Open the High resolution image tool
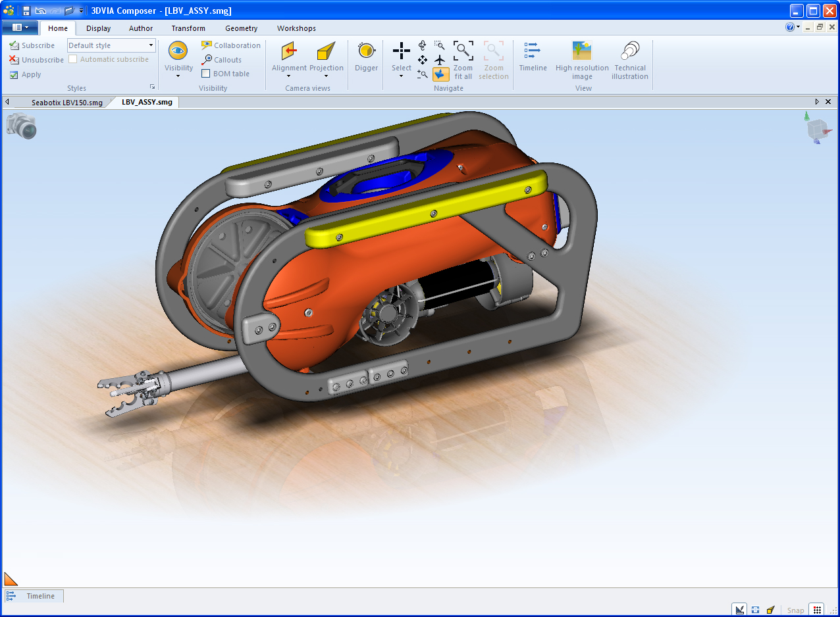Viewport: 840px width, 617px height. [x=581, y=51]
